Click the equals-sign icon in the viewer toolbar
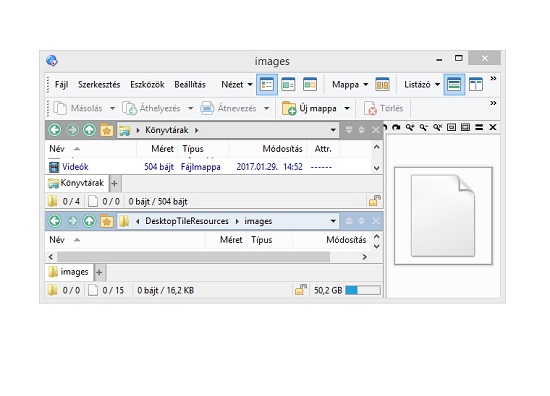Viewport: 550px width, 396px height. [479, 127]
